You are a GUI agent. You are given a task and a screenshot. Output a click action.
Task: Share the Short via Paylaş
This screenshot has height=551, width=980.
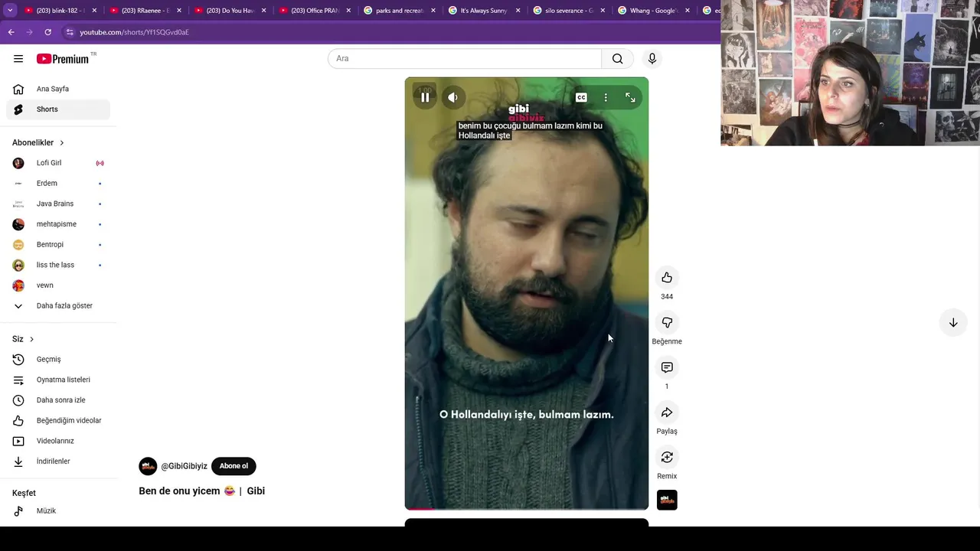[667, 412]
